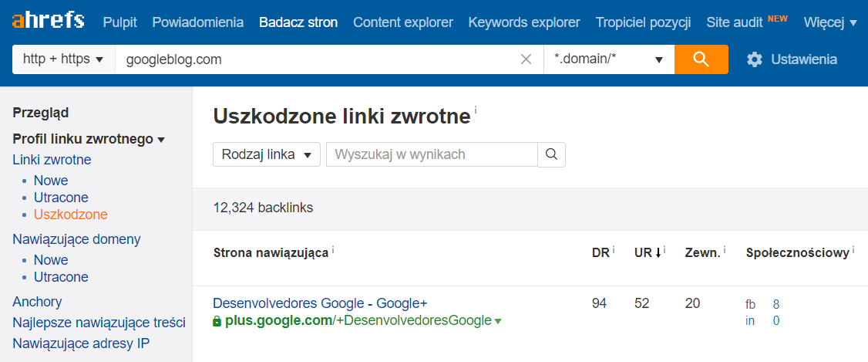This screenshot has width=868, height=362.
Task: Click the in count 0
Action: click(x=776, y=321)
